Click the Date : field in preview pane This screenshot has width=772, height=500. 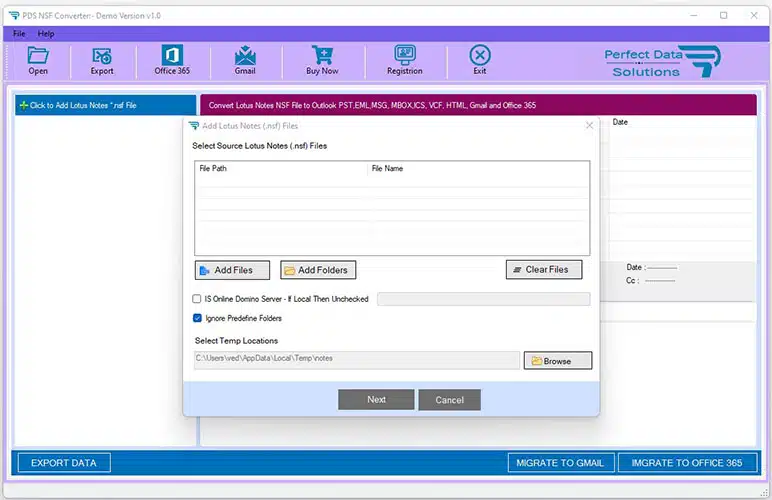(652, 267)
